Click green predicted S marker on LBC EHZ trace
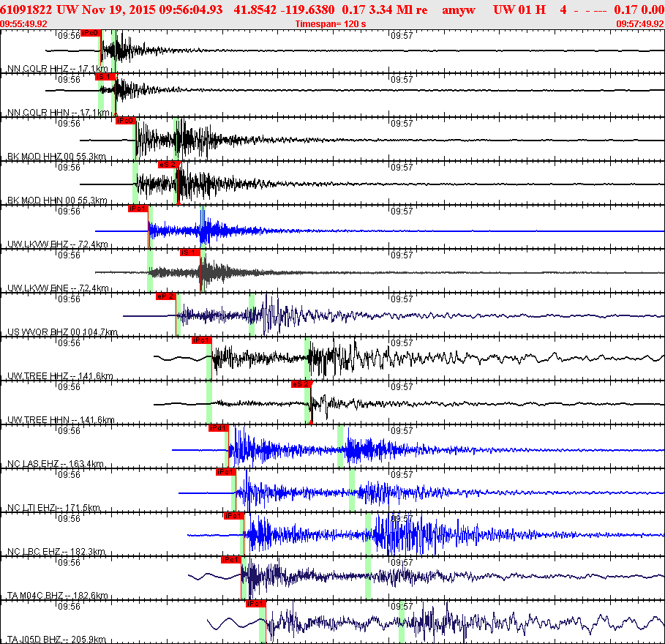 tap(368, 534)
